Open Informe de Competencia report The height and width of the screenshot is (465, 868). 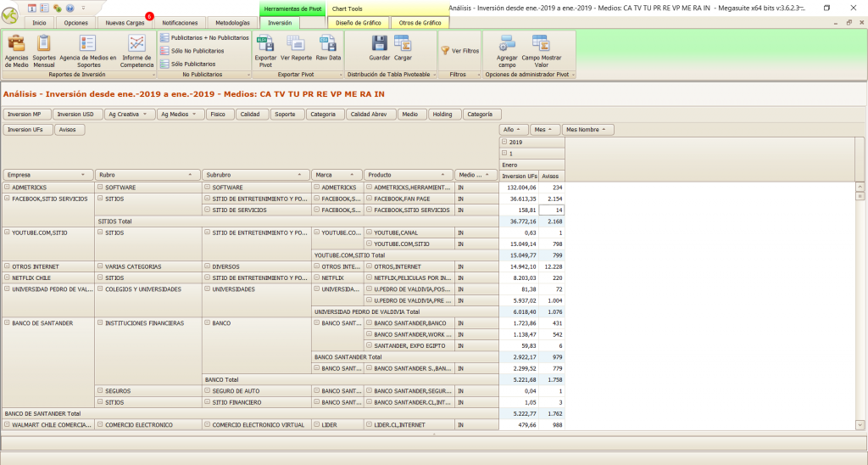(x=136, y=51)
